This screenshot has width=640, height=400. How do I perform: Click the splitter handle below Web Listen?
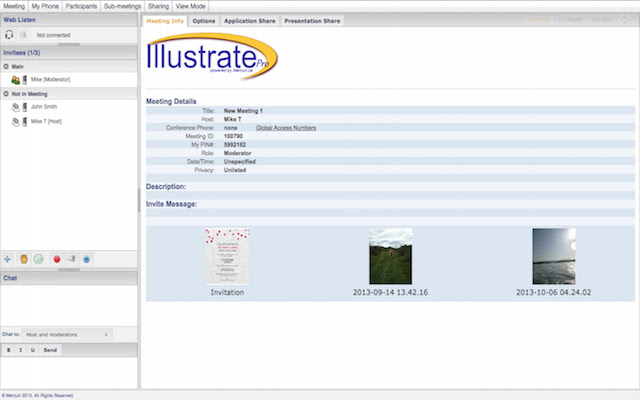click(x=69, y=44)
